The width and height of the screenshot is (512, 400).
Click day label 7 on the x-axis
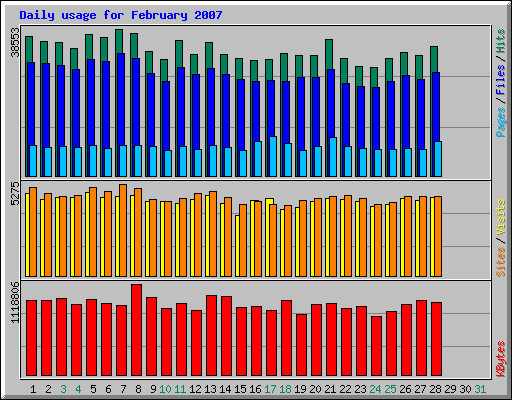[x=123, y=389]
